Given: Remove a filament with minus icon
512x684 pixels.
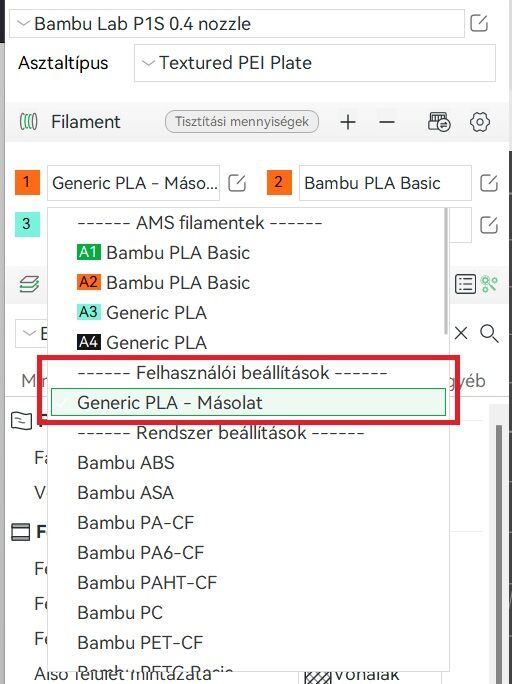Looking at the screenshot, I should coord(386,122).
